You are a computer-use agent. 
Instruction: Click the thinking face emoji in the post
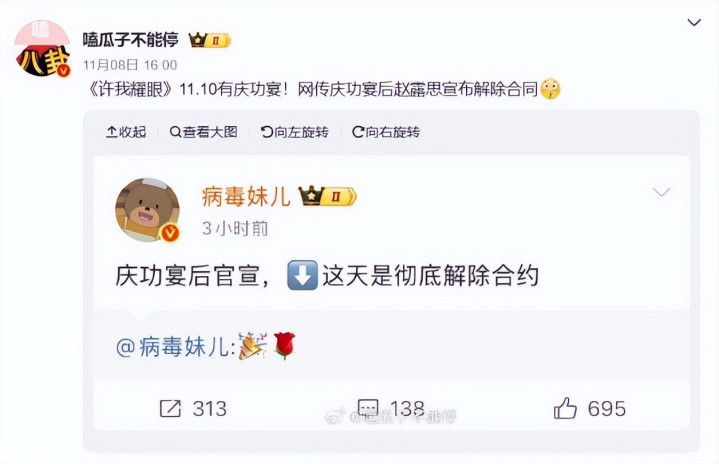[550, 89]
